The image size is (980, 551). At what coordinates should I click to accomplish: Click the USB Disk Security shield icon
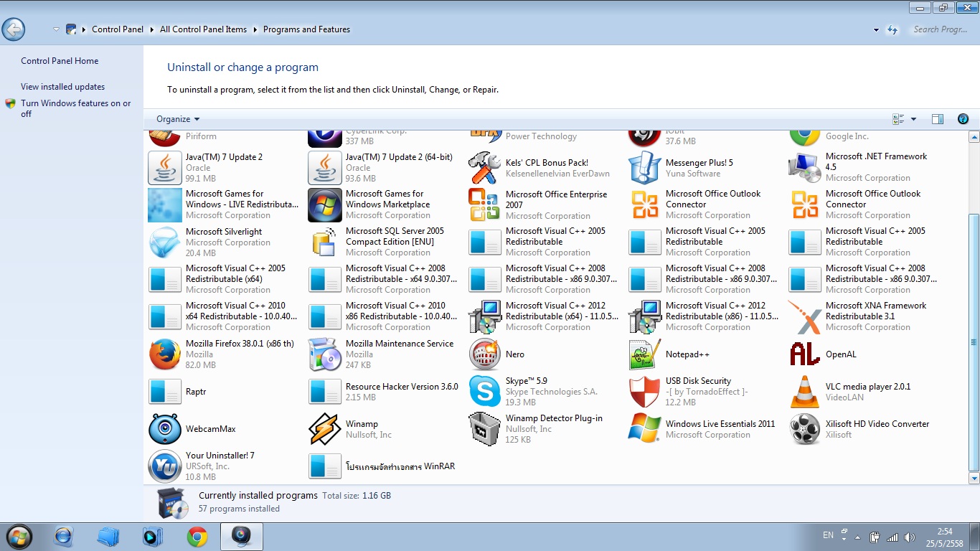(645, 392)
